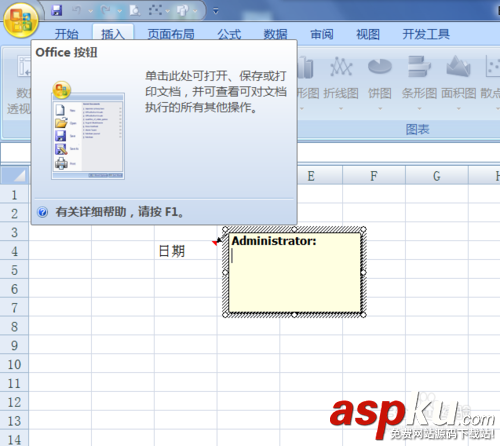Click the blue help icon beside 有关详细帮助

pos(42,212)
